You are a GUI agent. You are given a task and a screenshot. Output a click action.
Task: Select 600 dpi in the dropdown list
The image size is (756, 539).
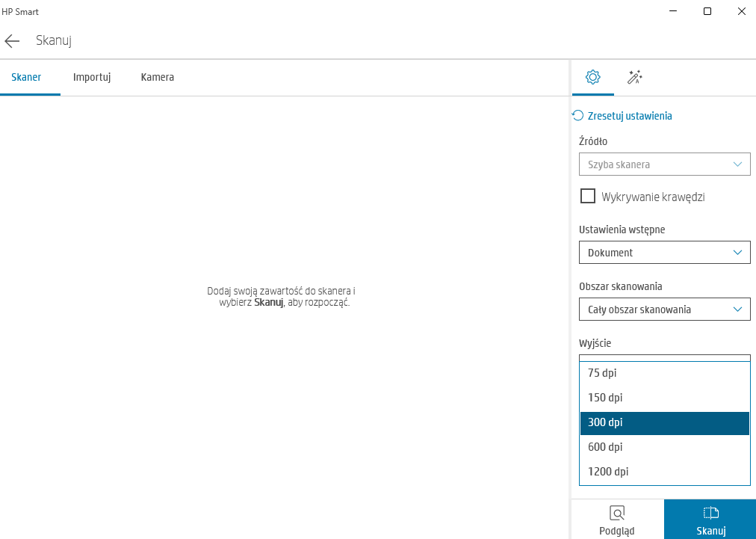[664, 447]
